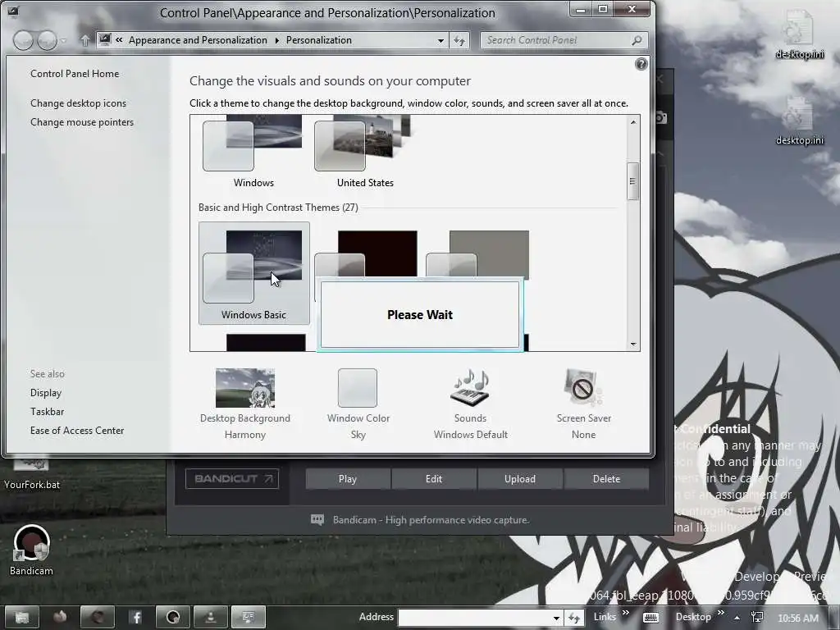Open the Links toolbar label
The image size is (840, 630).
coord(605,617)
